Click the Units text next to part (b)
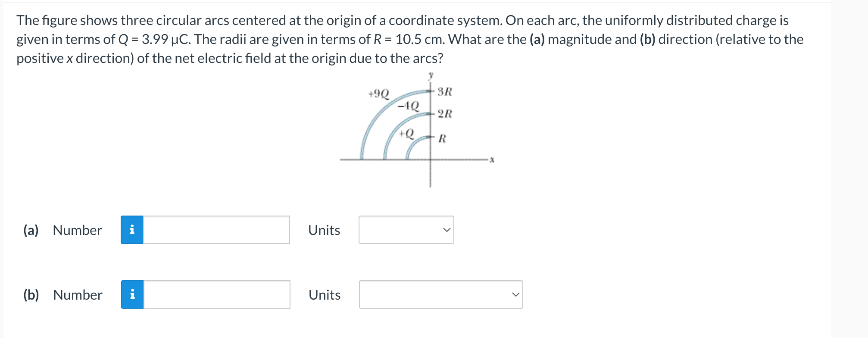Viewport: 868px width, 338px height. click(324, 295)
